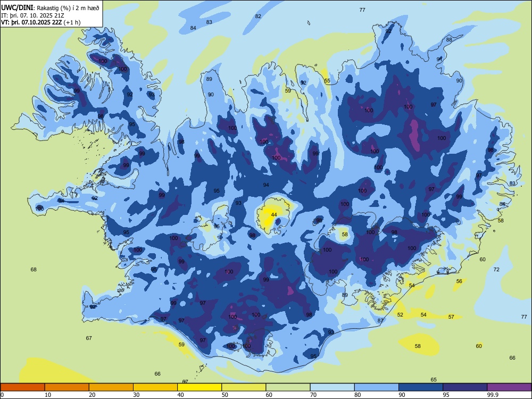Choose the dark blue 90–95 legend swatch
532x399 pixels.
click(421, 387)
